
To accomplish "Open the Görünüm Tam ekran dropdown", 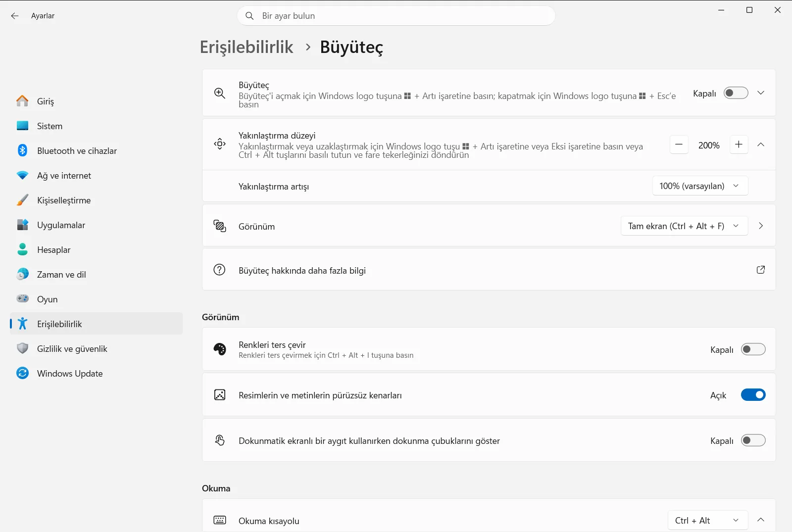I will (684, 226).
